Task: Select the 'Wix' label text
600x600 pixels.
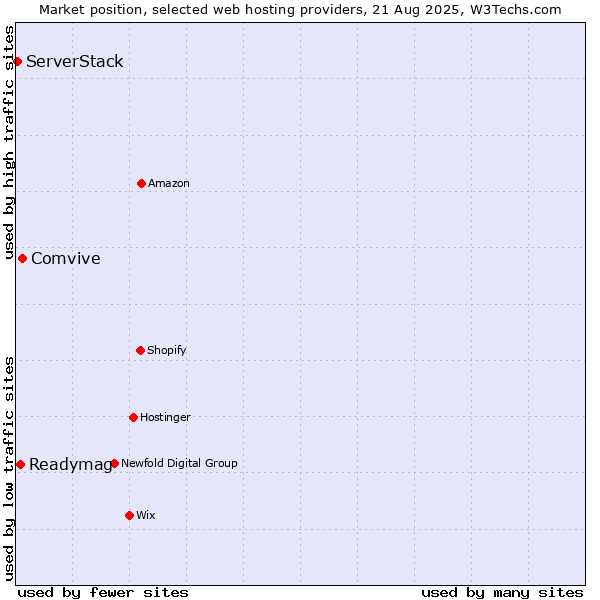Action: (146, 515)
